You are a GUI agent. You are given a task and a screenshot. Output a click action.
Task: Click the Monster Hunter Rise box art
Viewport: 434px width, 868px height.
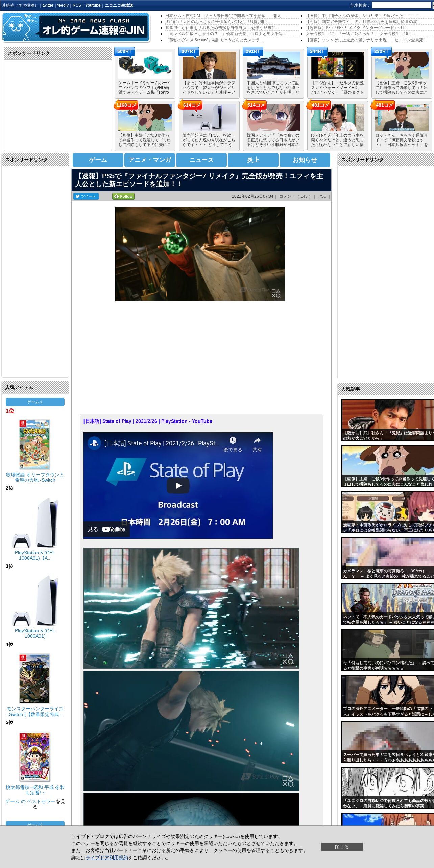pos(34,678)
